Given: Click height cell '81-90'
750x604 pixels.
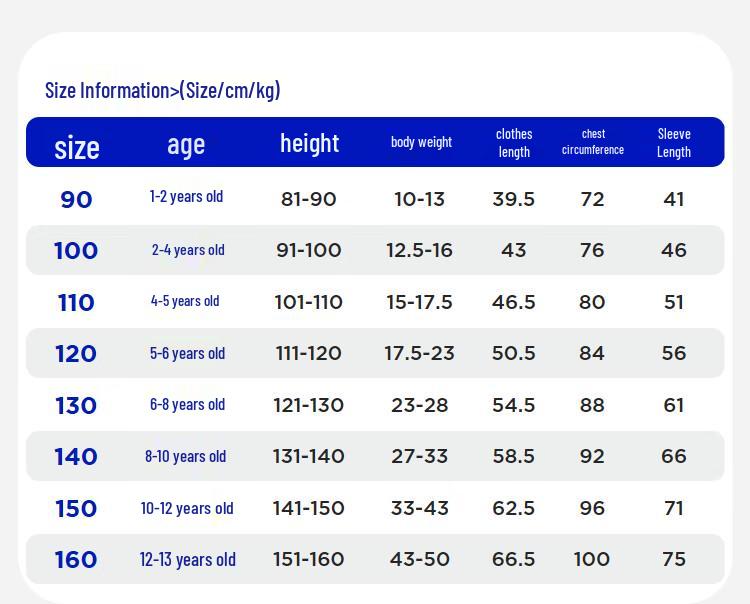Looking at the screenshot, I should pos(309,199).
